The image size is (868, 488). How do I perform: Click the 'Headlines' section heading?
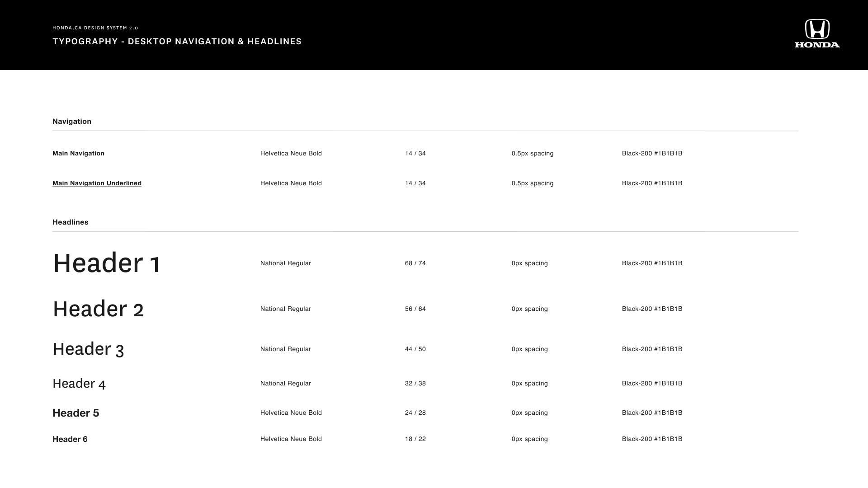tap(71, 222)
